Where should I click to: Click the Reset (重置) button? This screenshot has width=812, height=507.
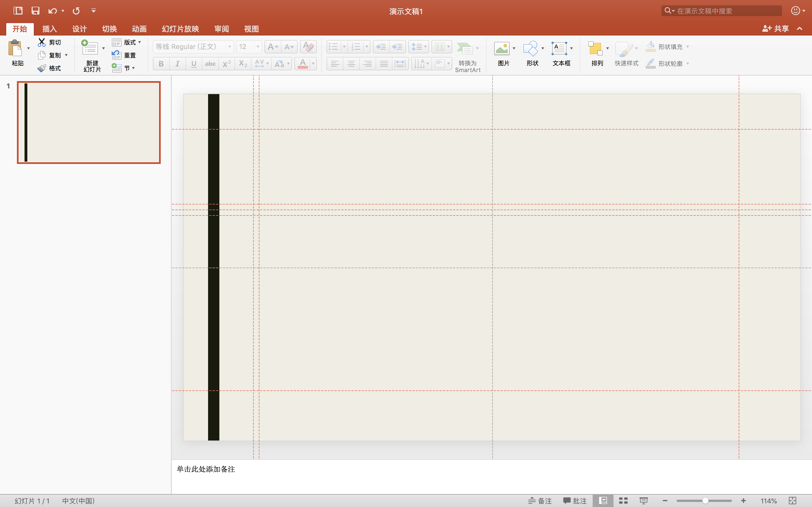click(x=124, y=55)
